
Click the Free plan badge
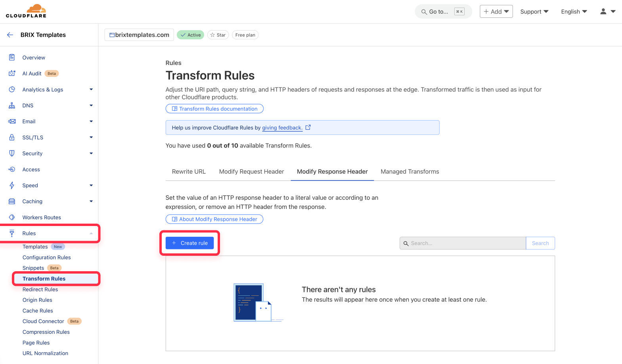click(245, 35)
